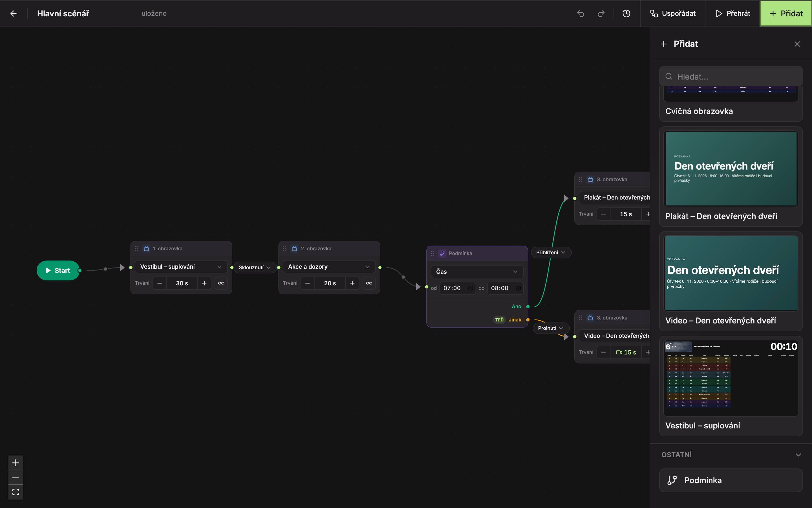The width and height of the screenshot is (812, 508).
Task: Click the 07:00 field clock icon
Action: tap(470, 288)
